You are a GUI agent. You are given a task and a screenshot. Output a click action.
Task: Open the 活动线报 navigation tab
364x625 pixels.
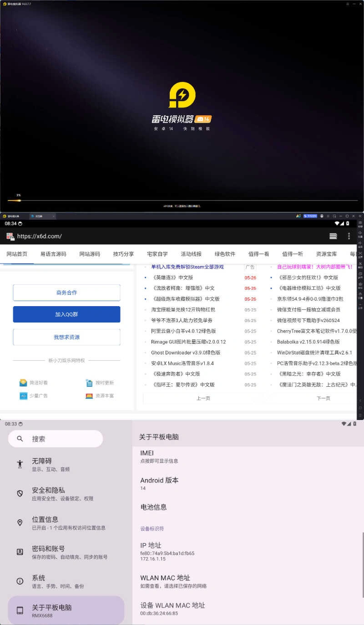point(191,254)
